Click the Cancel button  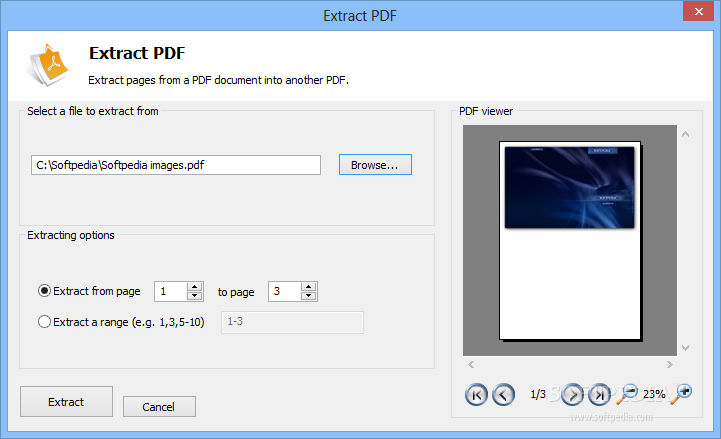pyautogui.click(x=159, y=406)
